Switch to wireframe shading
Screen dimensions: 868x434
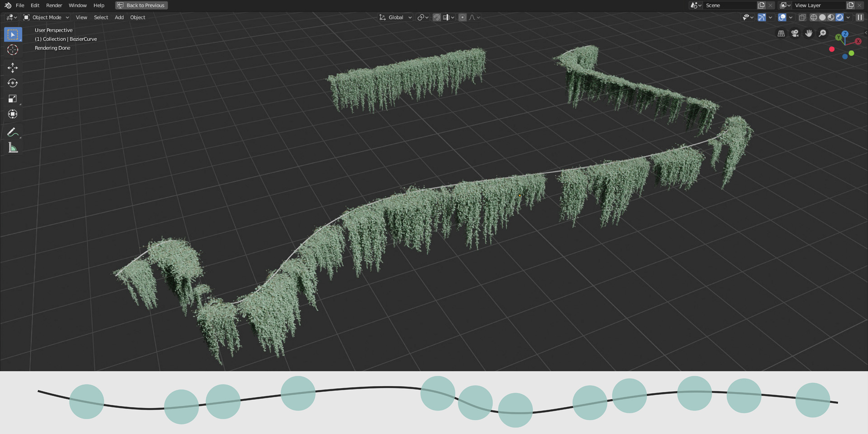[x=814, y=17]
